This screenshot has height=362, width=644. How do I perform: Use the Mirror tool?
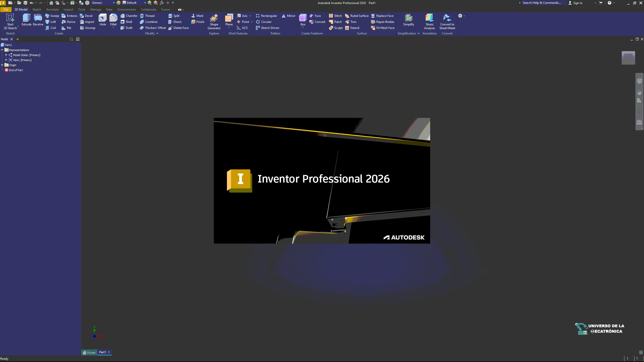tap(289, 16)
